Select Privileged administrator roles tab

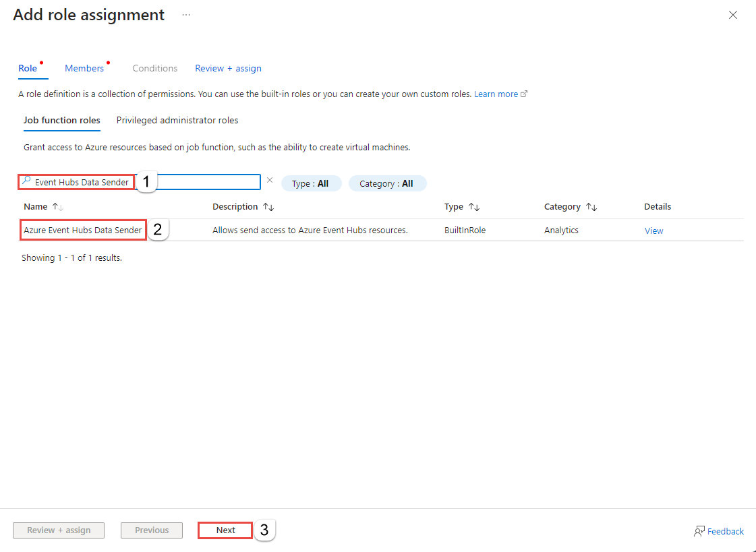coord(177,121)
